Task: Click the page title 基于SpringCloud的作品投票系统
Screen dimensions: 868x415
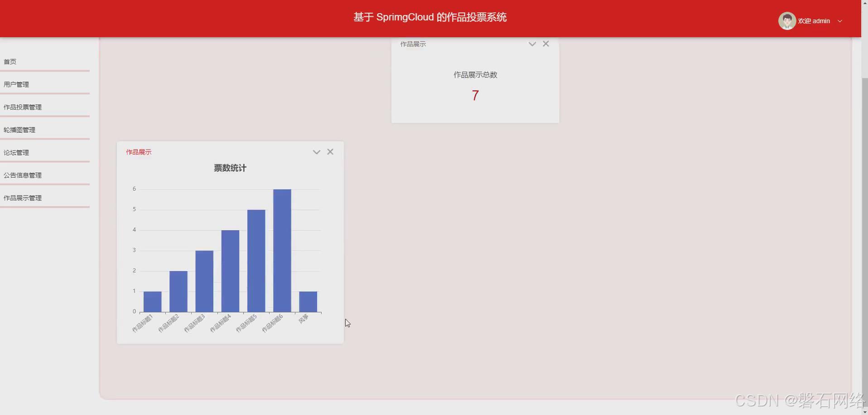Action: pyautogui.click(x=429, y=17)
